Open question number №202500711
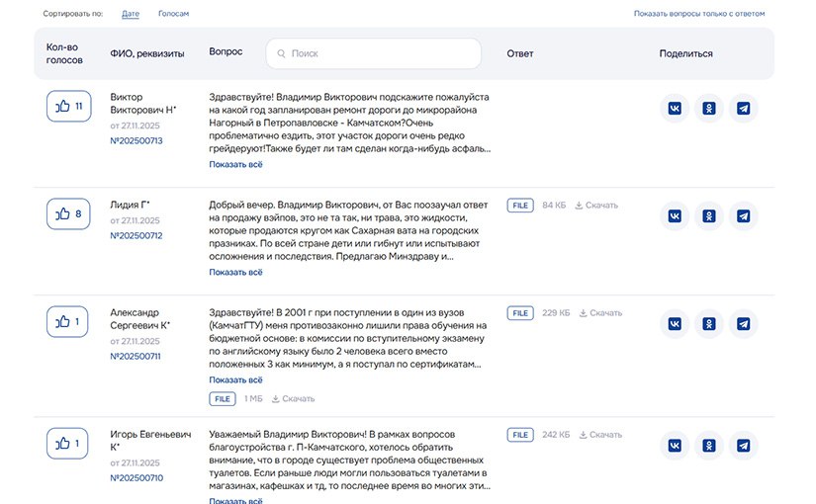This screenshot has height=504, width=816. 136,357
